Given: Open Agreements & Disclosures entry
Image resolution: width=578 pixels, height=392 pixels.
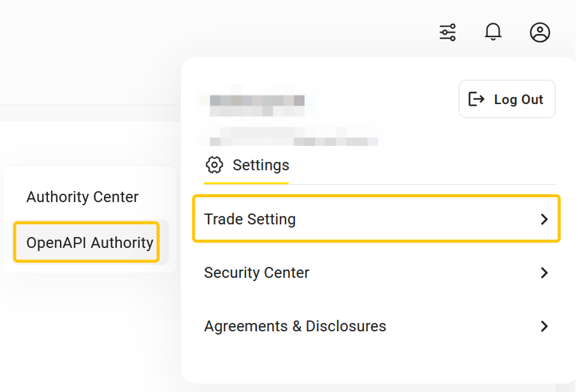Looking at the screenshot, I should click(x=295, y=326).
